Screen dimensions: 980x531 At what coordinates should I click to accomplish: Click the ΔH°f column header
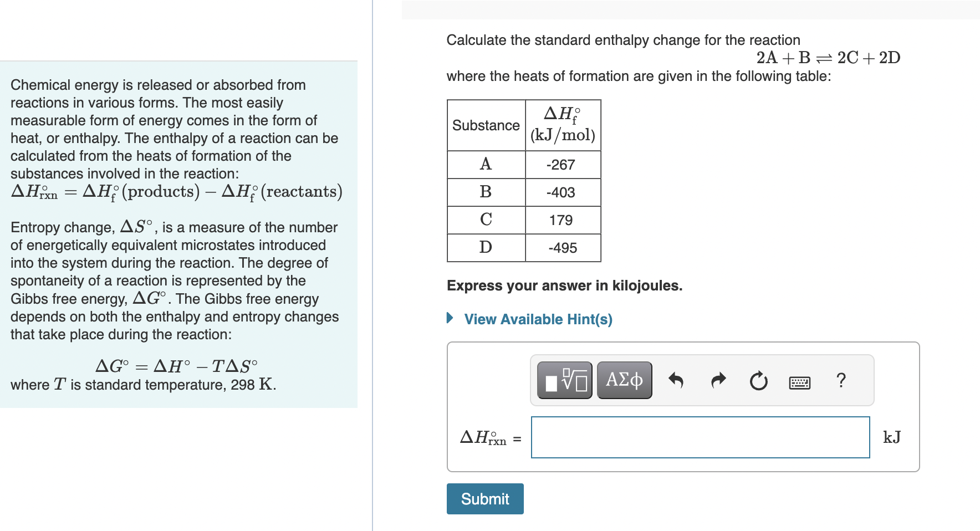tap(562, 123)
